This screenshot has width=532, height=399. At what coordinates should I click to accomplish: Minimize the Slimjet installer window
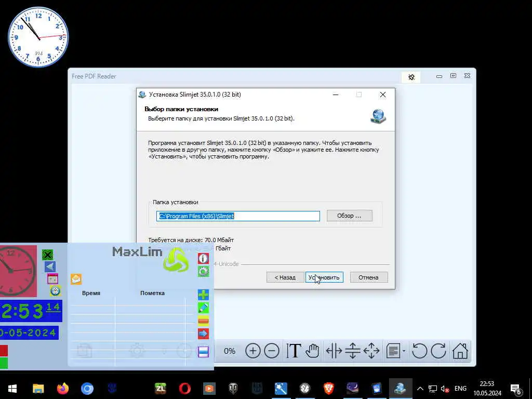336,95
